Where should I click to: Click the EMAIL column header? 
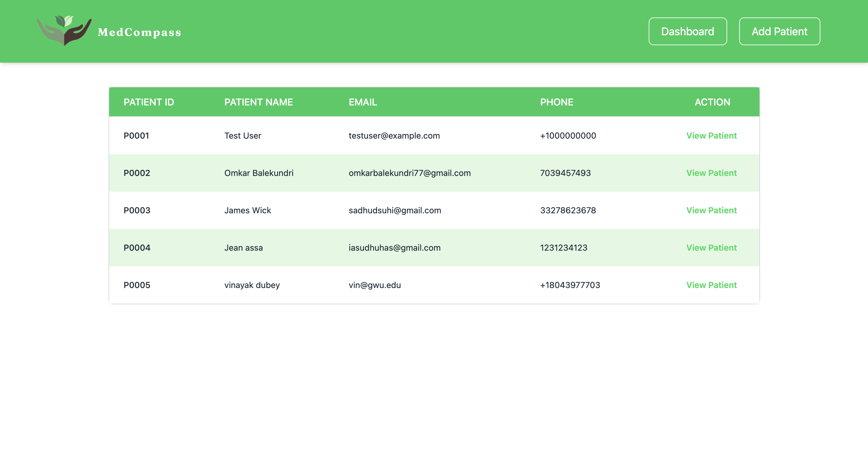pyautogui.click(x=363, y=102)
